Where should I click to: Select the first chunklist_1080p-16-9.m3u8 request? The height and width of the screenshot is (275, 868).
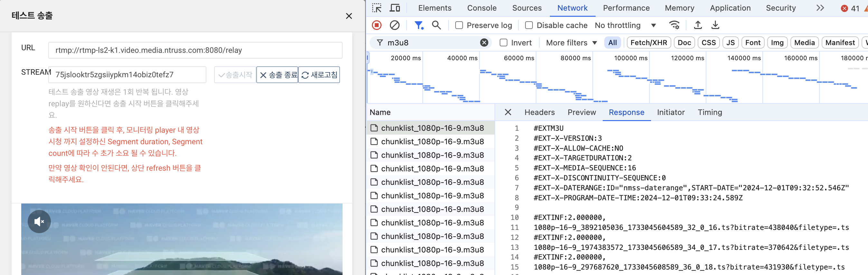[x=430, y=128]
